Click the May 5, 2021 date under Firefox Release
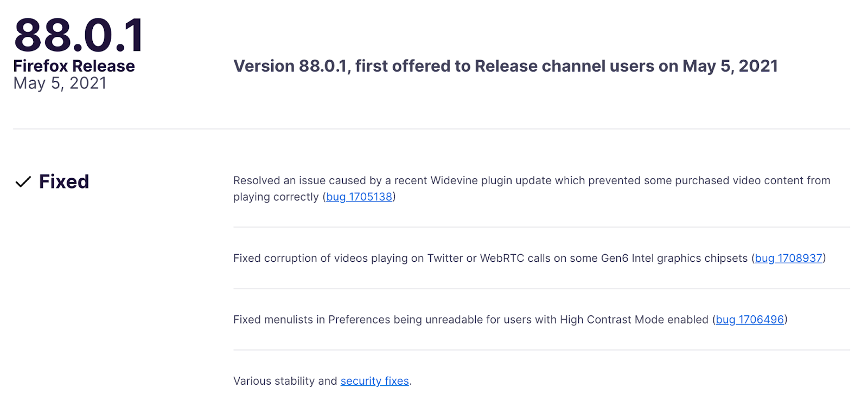 60,83
